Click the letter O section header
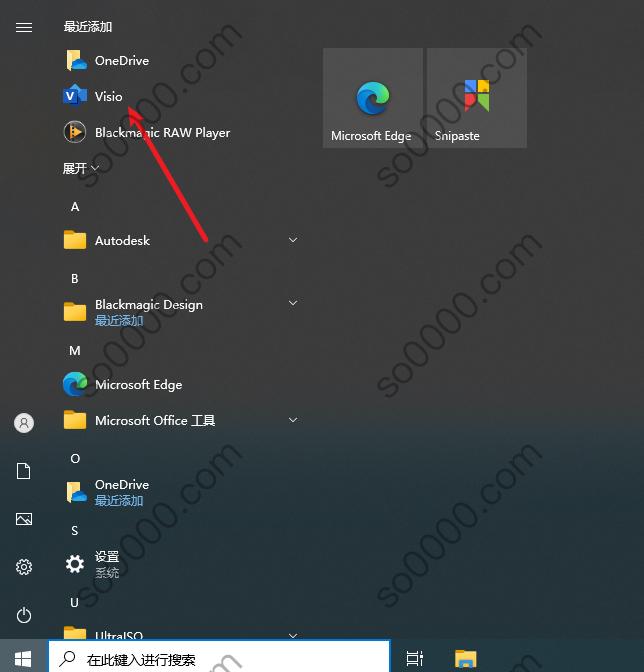 pos(75,459)
